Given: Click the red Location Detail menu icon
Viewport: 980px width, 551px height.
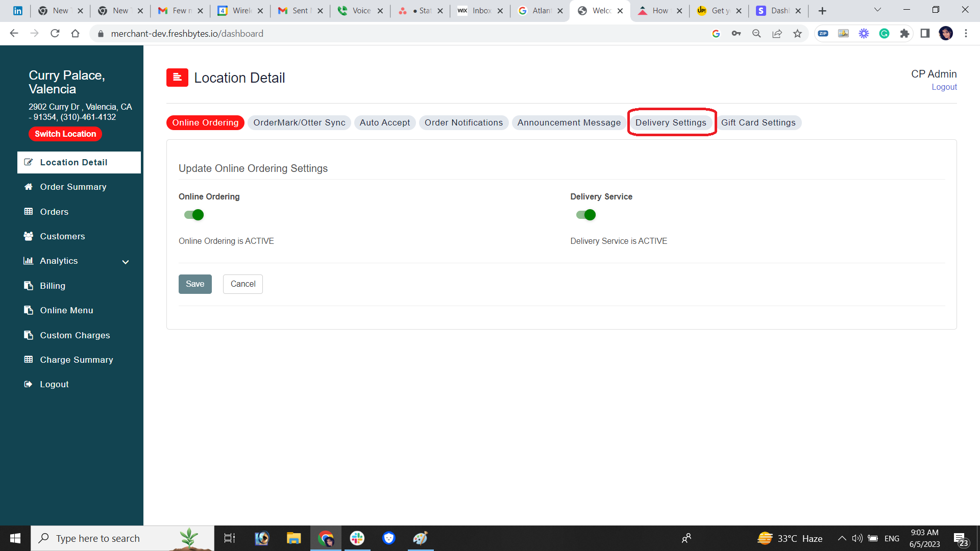Looking at the screenshot, I should [x=177, y=78].
